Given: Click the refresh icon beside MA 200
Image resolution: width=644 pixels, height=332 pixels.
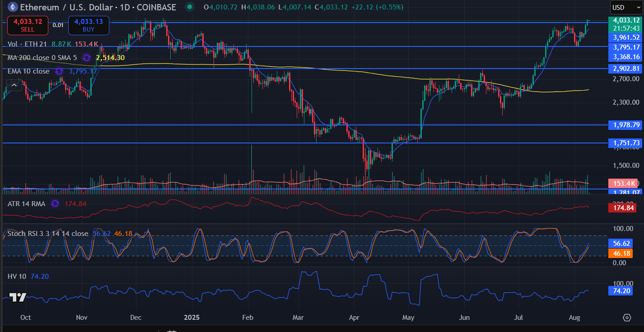Looking at the screenshot, I should [86, 58].
